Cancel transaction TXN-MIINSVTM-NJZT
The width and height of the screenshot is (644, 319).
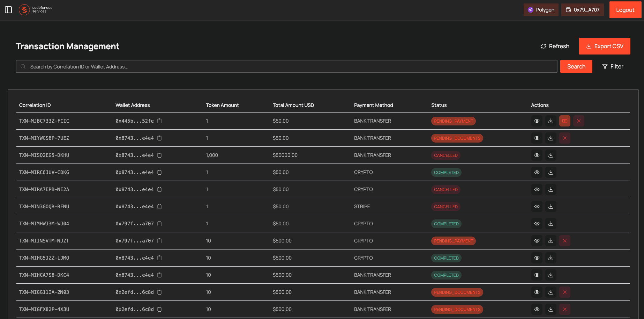tap(565, 241)
